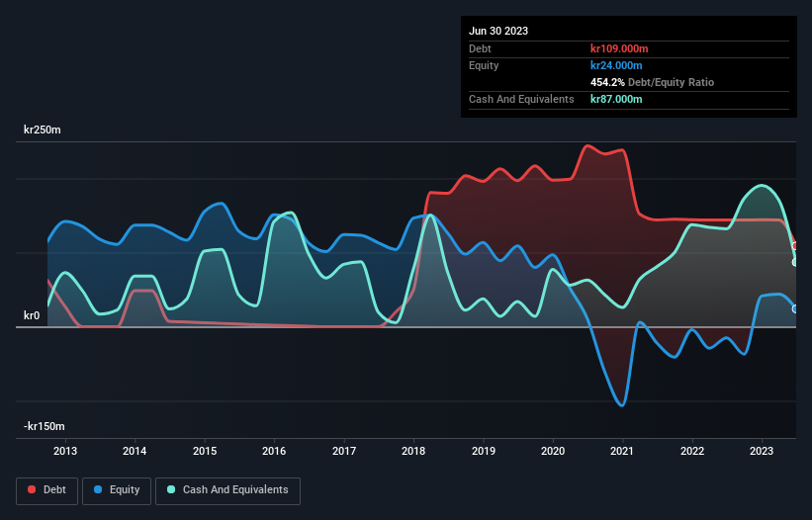Viewport: 812px width, 520px height.
Task: Click Cash And Equivalents label in tooltip
Action: [x=521, y=99]
